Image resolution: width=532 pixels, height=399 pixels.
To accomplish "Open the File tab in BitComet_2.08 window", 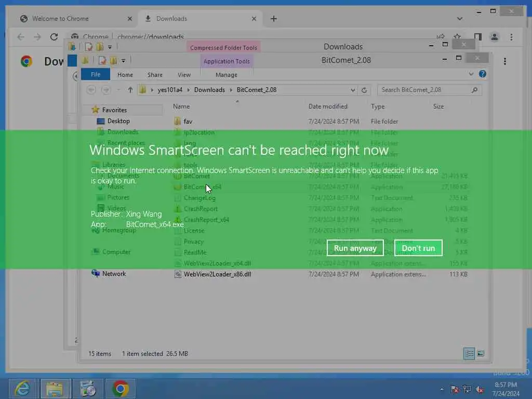I will coord(96,74).
